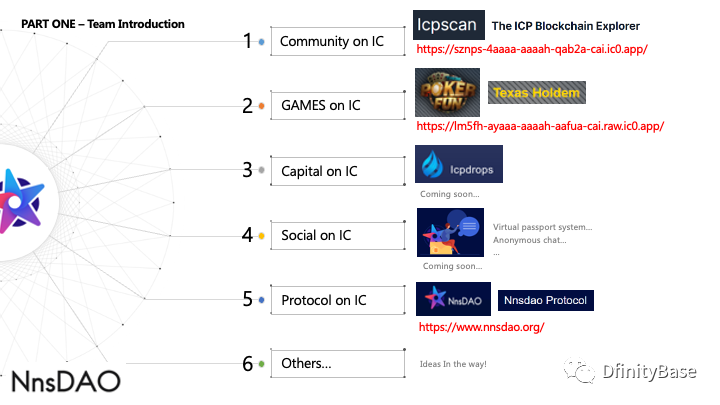Image resolution: width=720 pixels, height=405 pixels.
Task: Click the Icpscan logo
Action: [x=449, y=25]
